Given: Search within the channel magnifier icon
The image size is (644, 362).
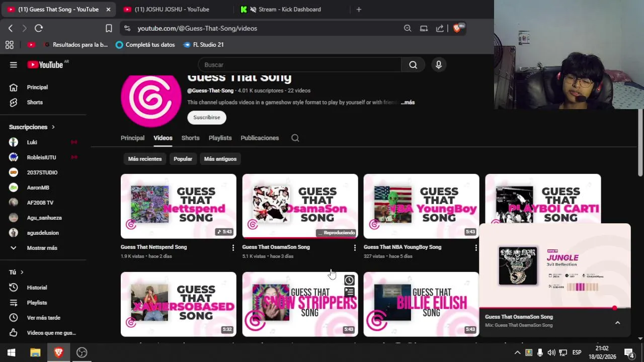Looking at the screenshot, I should coord(295,138).
